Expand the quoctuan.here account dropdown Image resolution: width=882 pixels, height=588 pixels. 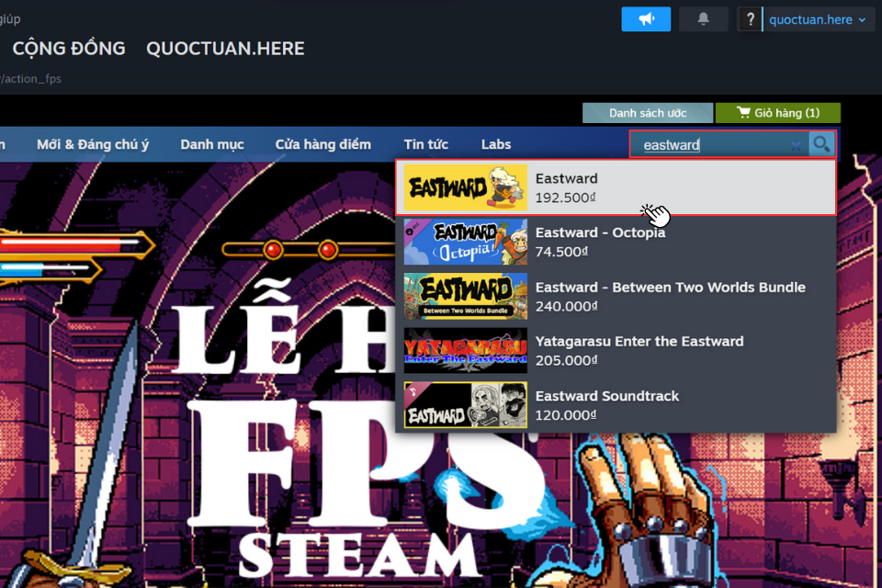click(x=818, y=19)
